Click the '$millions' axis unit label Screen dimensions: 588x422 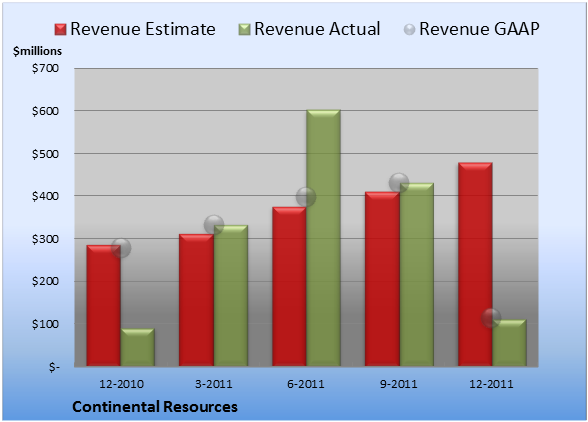coord(37,51)
